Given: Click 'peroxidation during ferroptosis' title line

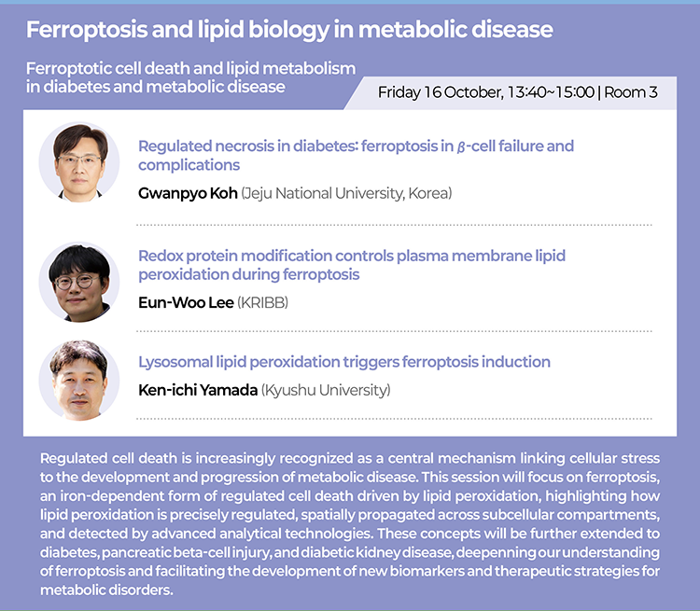Looking at the screenshot, I should click(x=248, y=274).
